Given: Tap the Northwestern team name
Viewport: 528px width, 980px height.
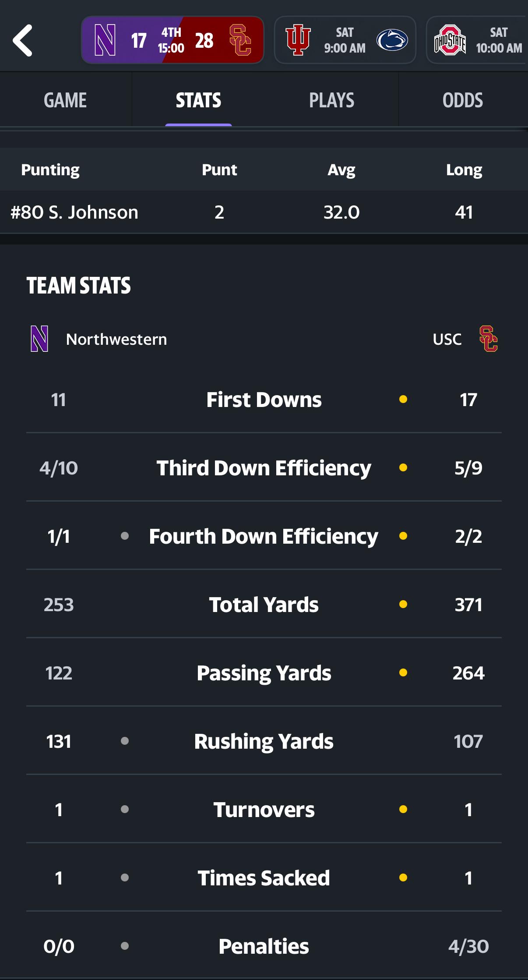Looking at the screenshot, I should [116, 340].
